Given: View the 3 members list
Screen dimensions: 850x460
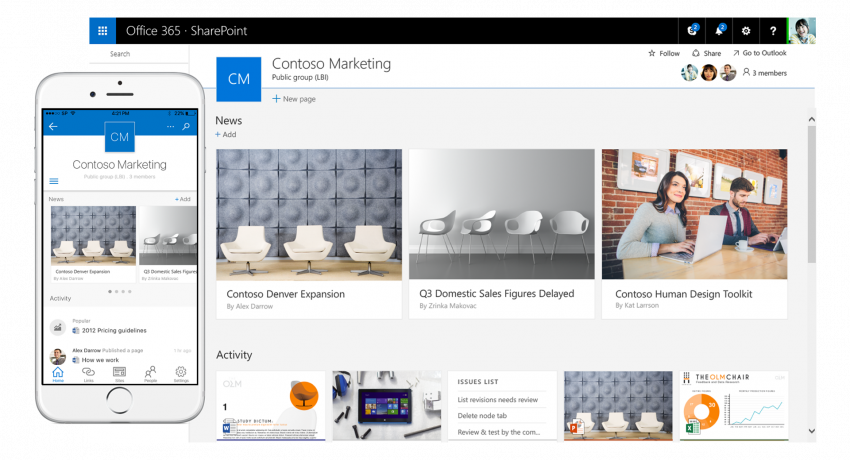Looking at the screenshot, I should click(x=764, y=73).
